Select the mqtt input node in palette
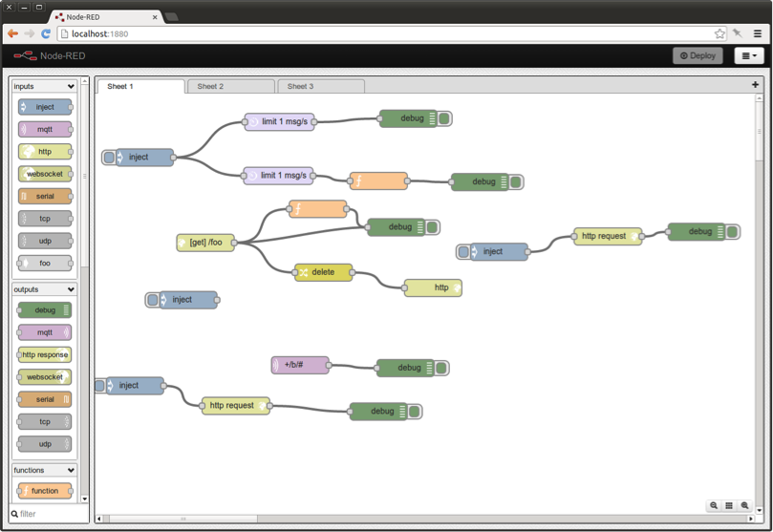This screenshot has width=773, height=532. [x=45, y=129]
